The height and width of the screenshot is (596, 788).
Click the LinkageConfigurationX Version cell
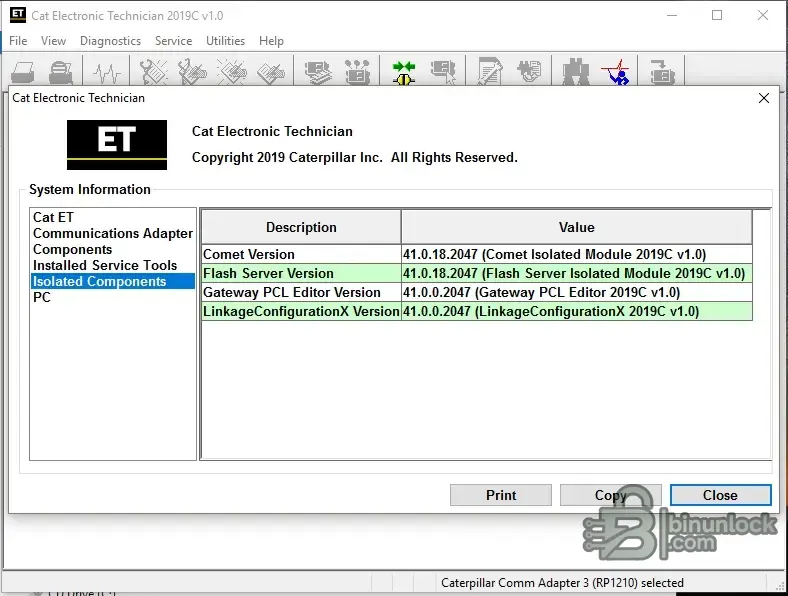click(301, 312)
